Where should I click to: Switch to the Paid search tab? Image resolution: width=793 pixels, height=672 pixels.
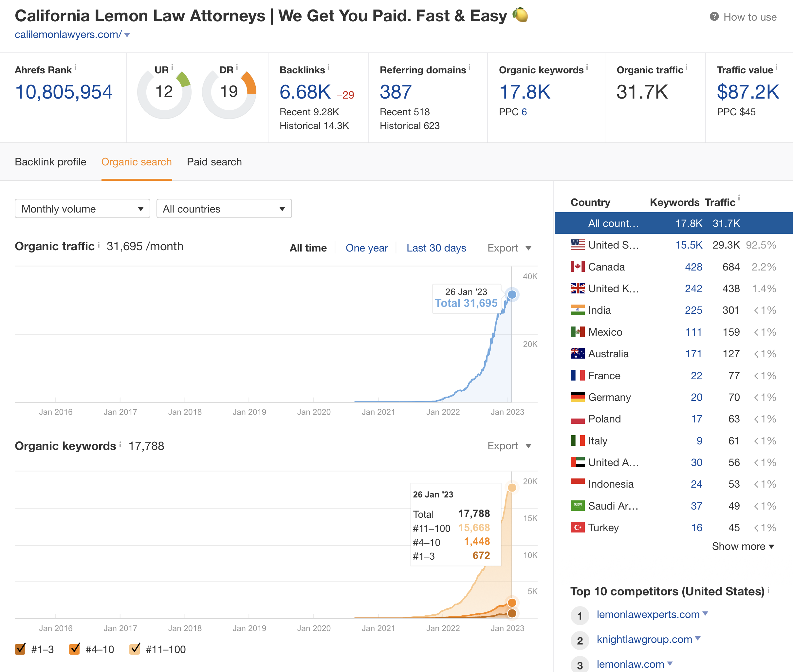tap(214, 161)
